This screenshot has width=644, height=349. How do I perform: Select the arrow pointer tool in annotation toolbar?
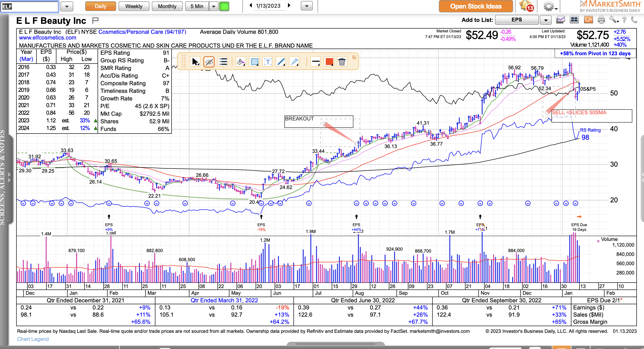click(195, 61)
